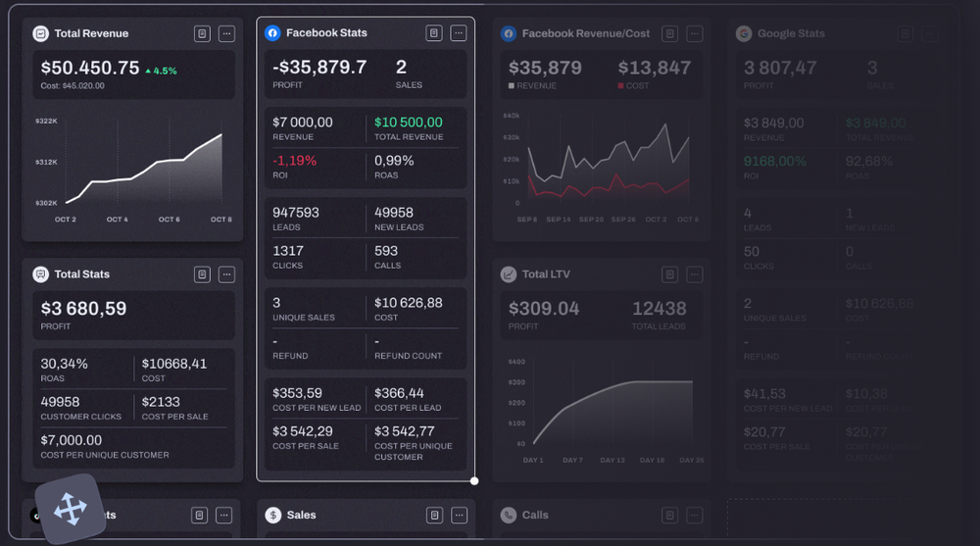Click the $10 500,00 total revenue value
The width and height of the screenshot is (980, 546).
click(408, 123)
